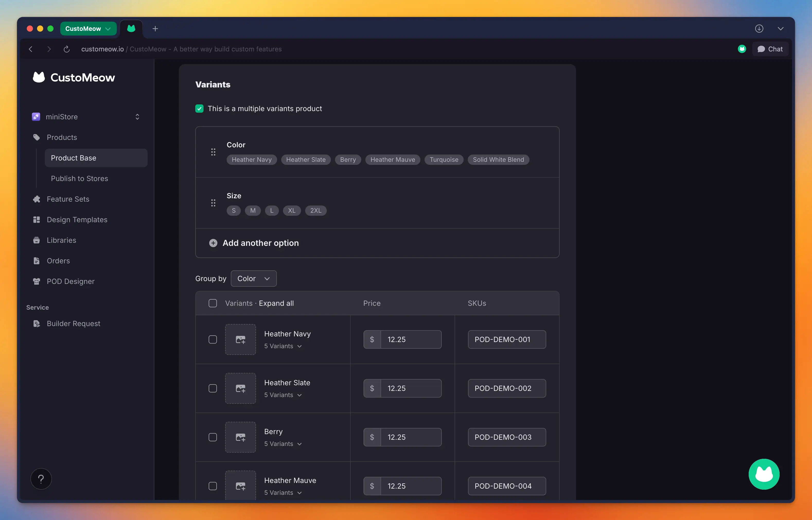Uncheck multiple variants product checkbox
The width and height of the screenshot is (812, 520).
[199, 109]
